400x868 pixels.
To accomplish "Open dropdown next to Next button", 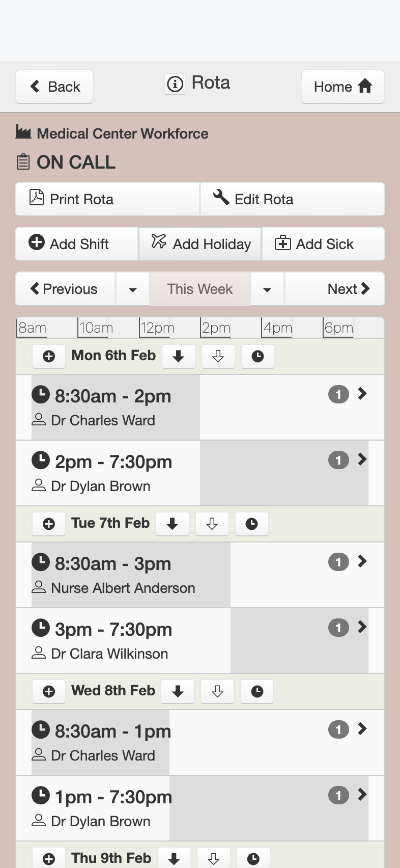I will [x=267, y=289].
